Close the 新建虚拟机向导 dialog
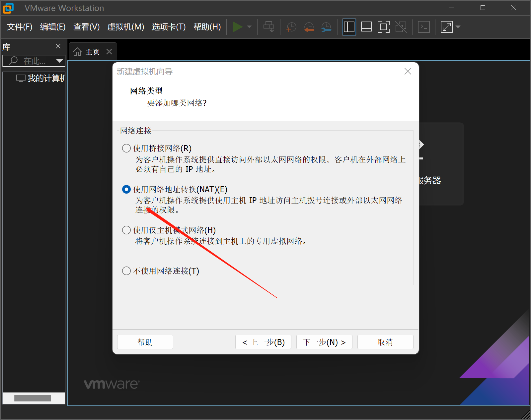Screen dimensions: 531x420 [x=408, y=71]
